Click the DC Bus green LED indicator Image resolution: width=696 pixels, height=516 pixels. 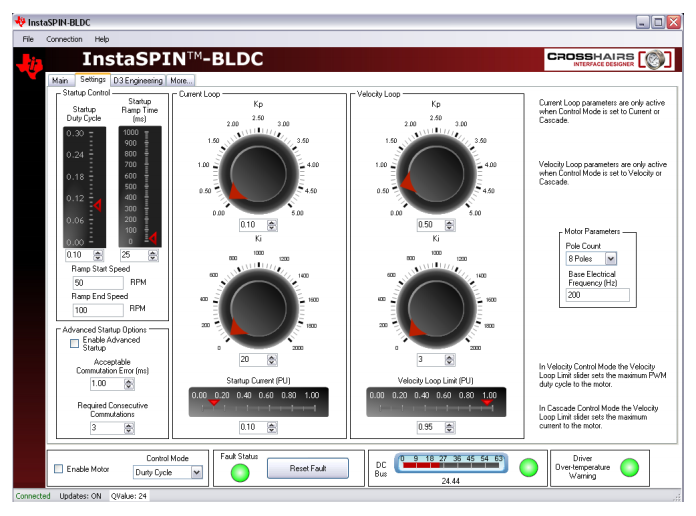pos(529,467)
